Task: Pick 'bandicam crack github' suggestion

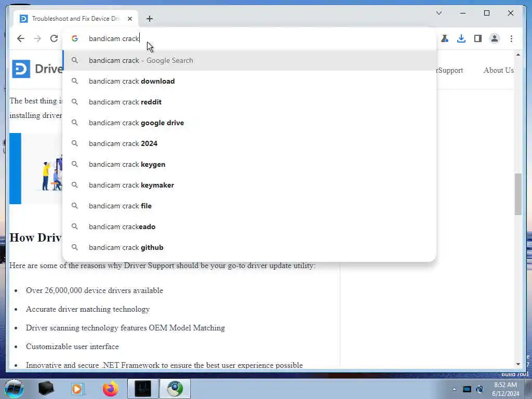Action: pyautogui.click(x=249, y=247)
